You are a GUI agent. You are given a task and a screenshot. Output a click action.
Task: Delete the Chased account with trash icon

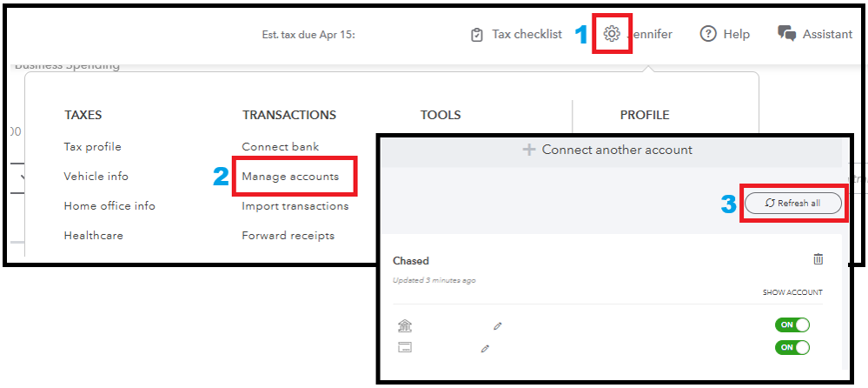(818, 259)
